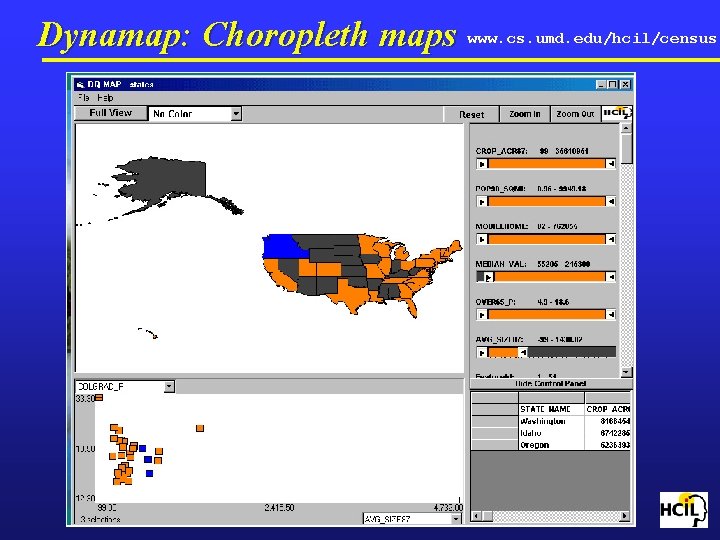Click the Zoom Out button

(575, 114)
